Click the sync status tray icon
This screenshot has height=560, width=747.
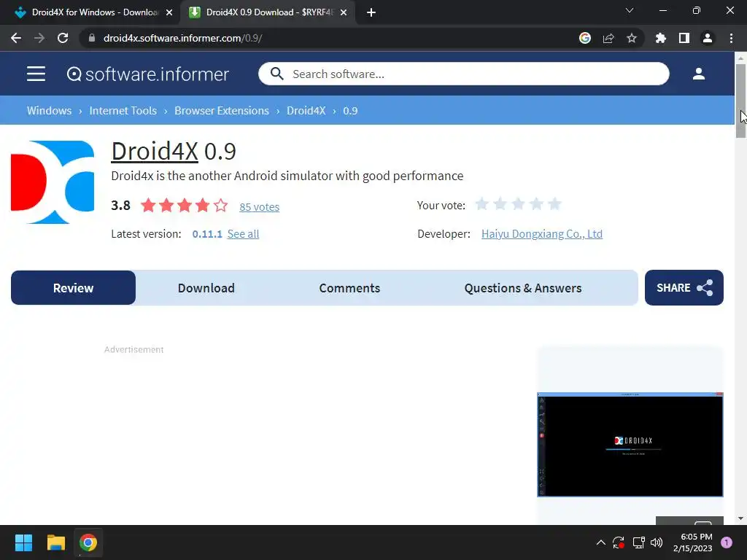click(x=619, y=542)
